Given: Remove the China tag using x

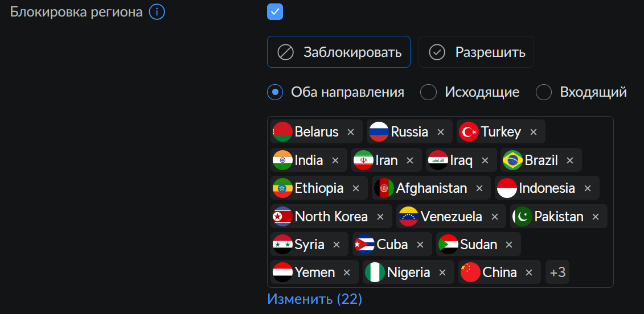Looking at the screenshot, I should (x=529, y=272).
